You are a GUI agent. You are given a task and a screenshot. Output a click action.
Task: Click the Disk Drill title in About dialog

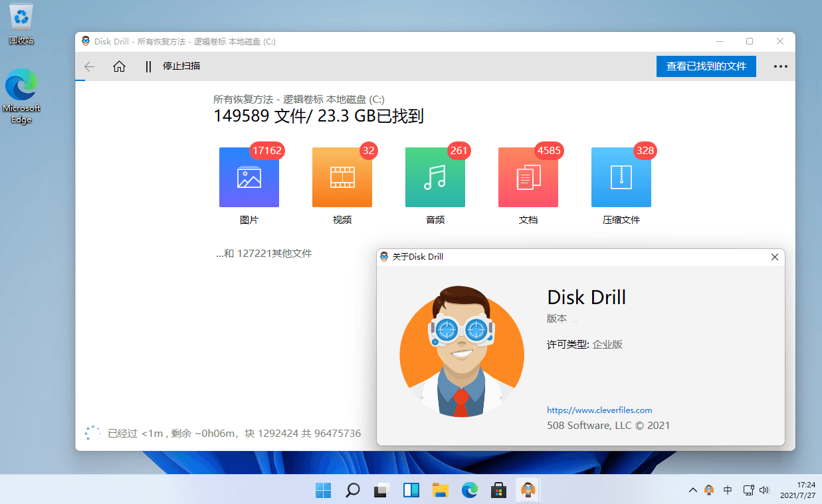tap(587, 297)
